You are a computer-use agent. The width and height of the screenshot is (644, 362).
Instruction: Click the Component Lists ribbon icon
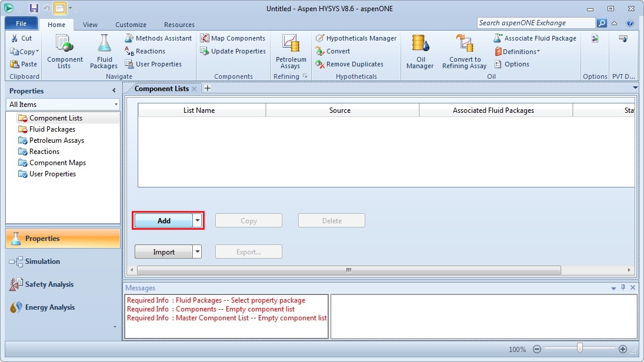tap(65, 51)
